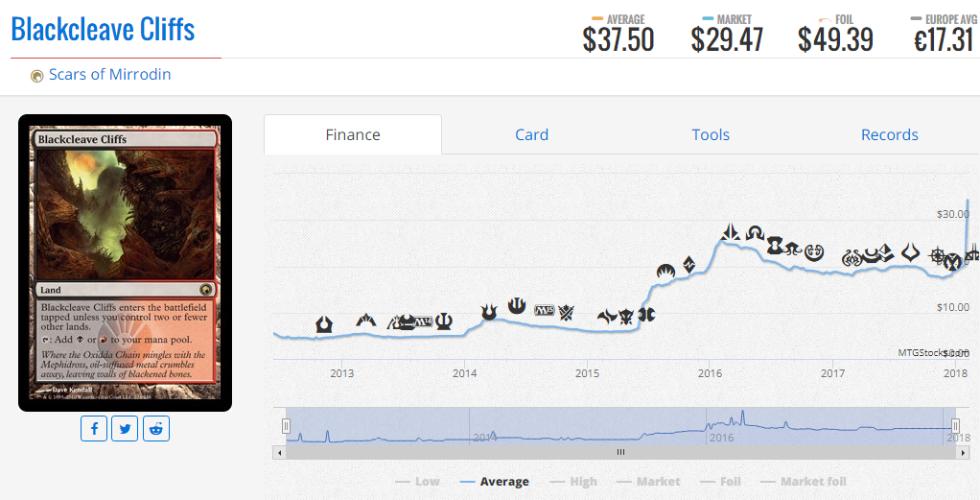The image size is (980, 500).
Task: Click the $10.00 y-axis label
Action: (x=952, y=307)
